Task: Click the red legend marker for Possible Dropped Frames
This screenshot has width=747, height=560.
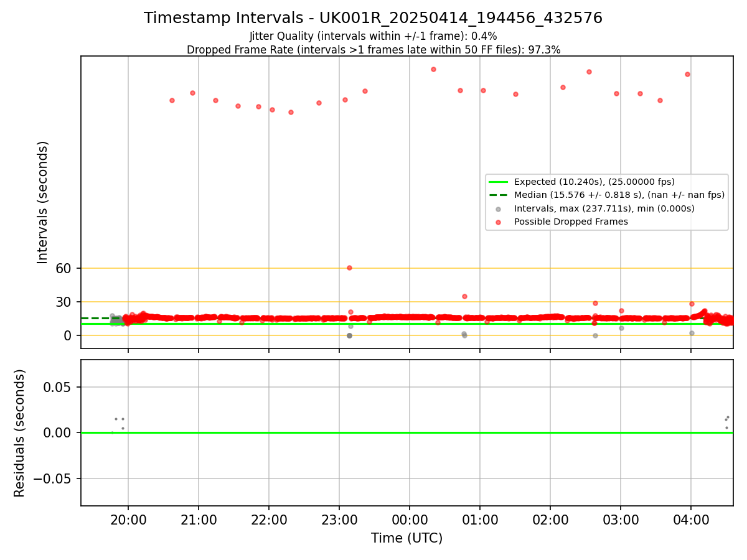Action: (x=498, y=222)
